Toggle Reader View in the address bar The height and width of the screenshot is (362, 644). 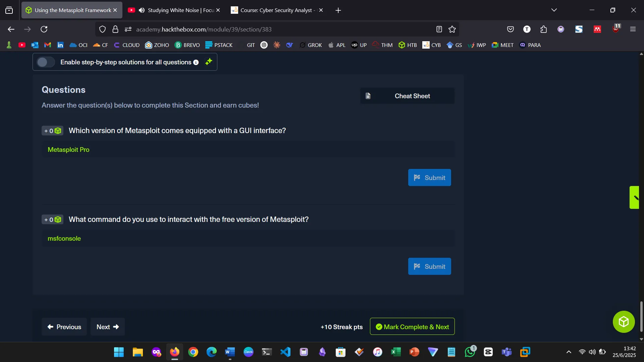439,29
